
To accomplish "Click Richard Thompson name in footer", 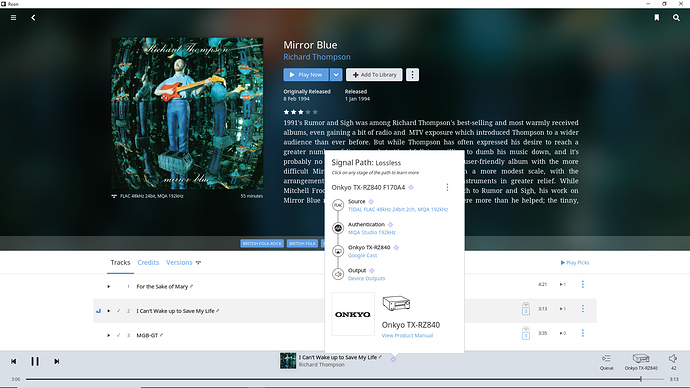I will 321,365.
